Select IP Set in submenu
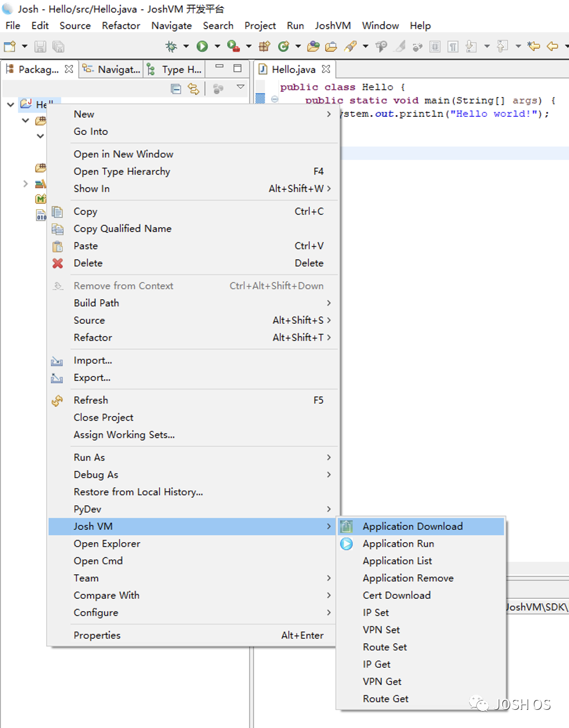This screenshot has width=569, height=728. coord(421,613)
